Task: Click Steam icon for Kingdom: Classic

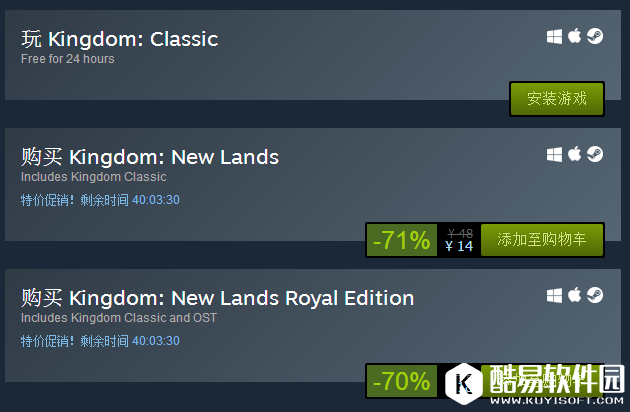Action: pos(595,37)
